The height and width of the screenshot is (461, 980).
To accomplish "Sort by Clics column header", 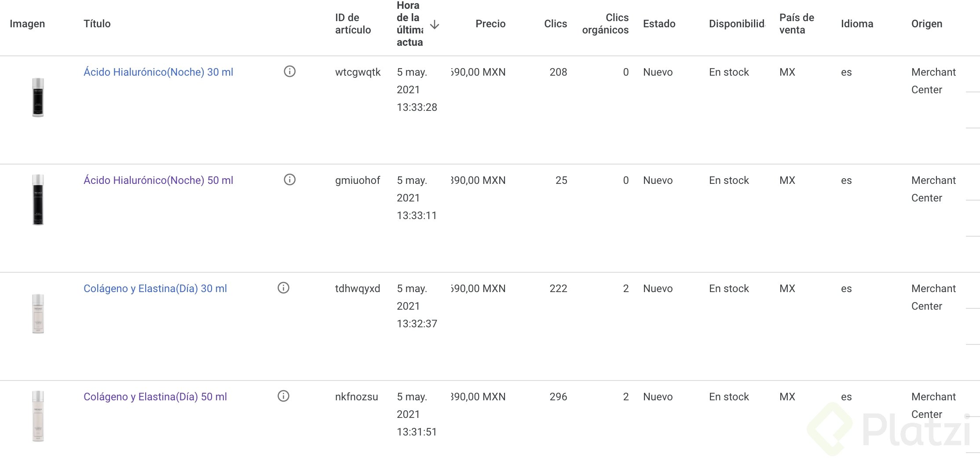I will click(555, 24).
